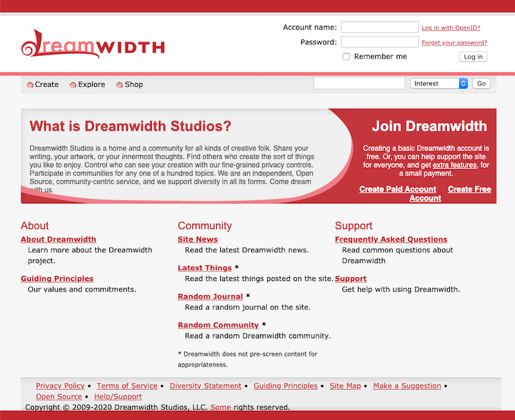Click Create Free Account link

(469, 189)
